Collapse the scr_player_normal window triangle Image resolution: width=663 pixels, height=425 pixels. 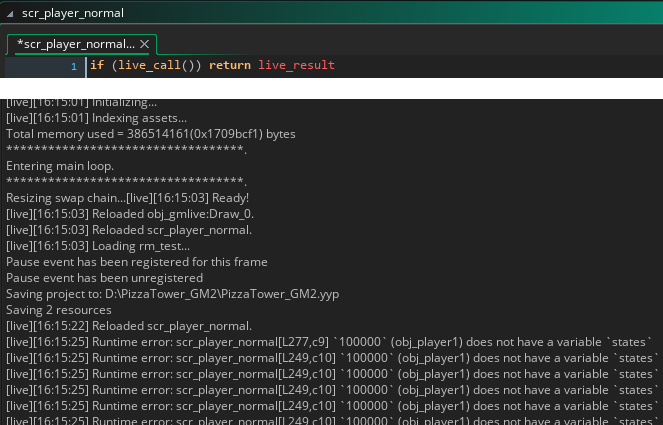[10, 14]
